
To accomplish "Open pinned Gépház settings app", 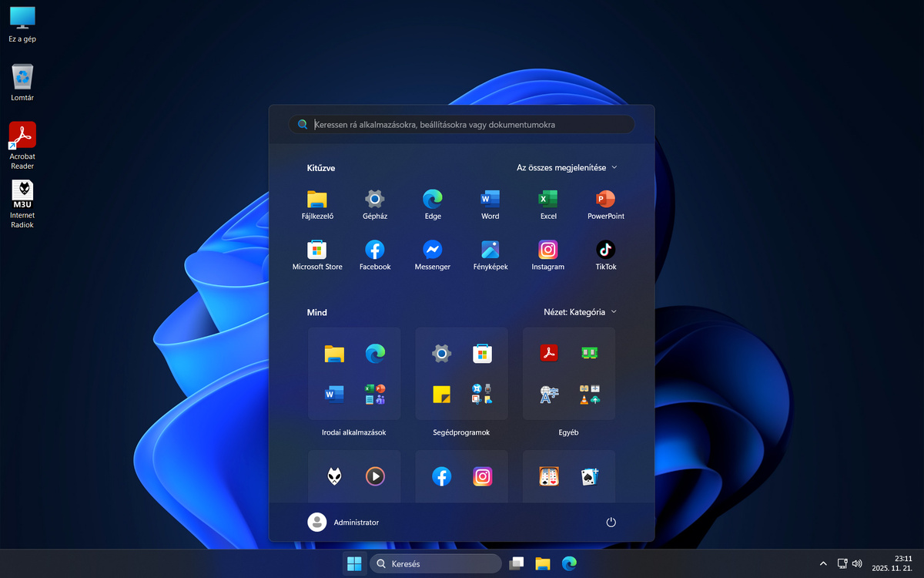I will click(375, 204).
